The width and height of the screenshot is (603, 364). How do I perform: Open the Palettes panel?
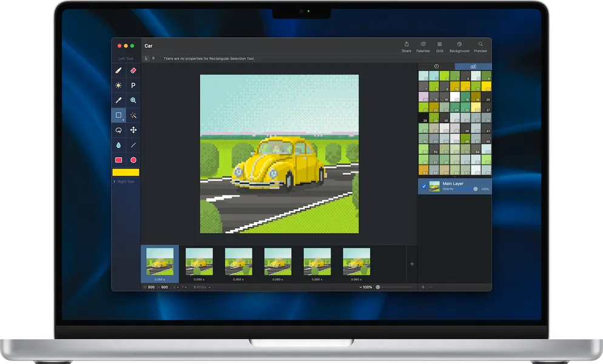click(x=423, y=47)
